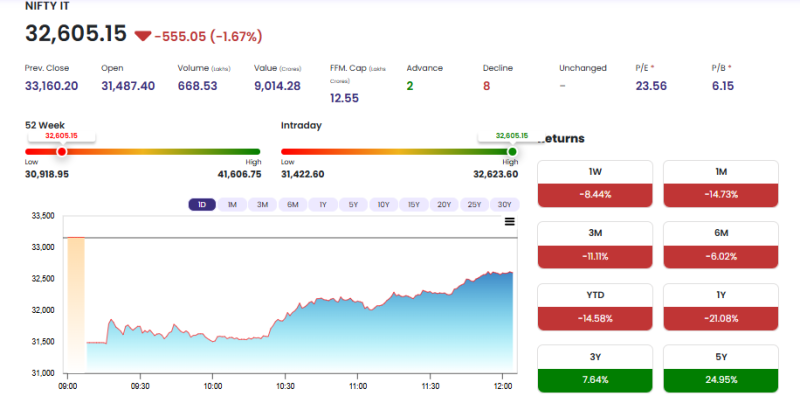Screen dimensions: 800x410
Task: Click the Intraday slider green marker
Action: coord(512,151)
